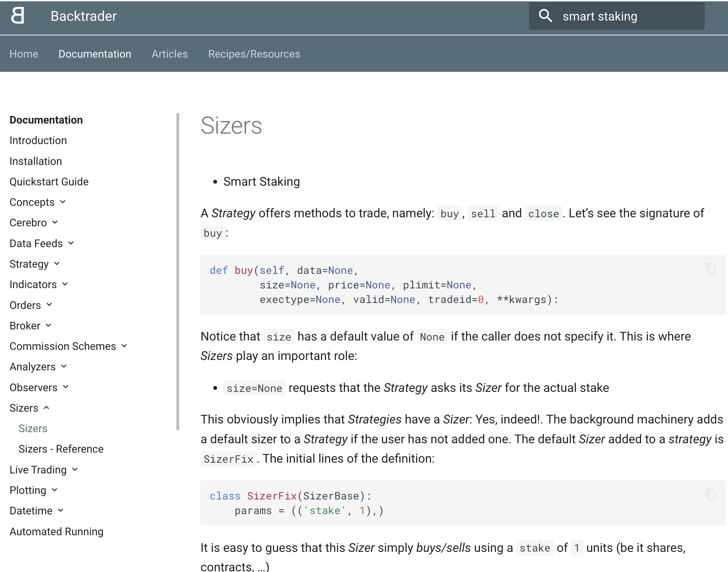728x572 pixels.
Task: Expand the Data Feeds chevron
Action: coord(71,243)
